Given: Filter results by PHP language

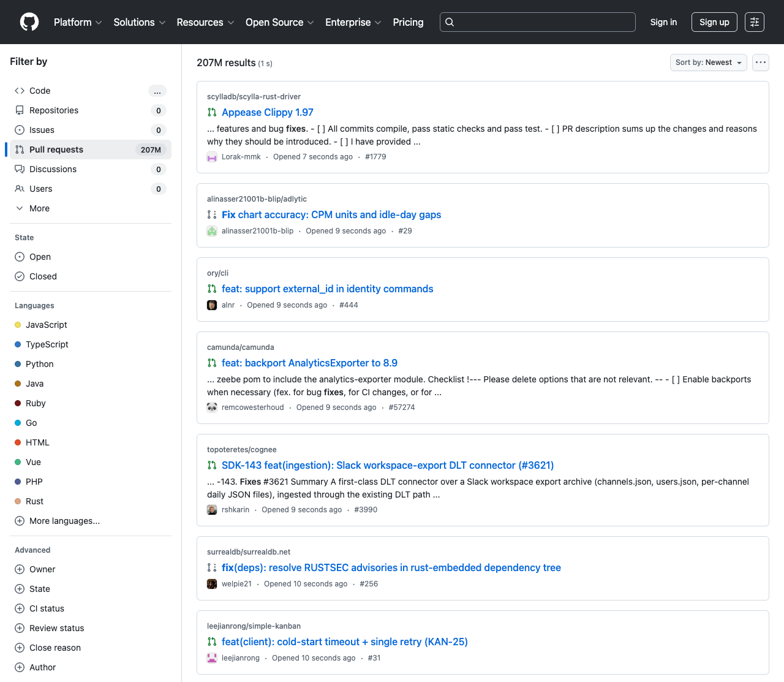Looking at the screenshot, I should coord(91,482).
